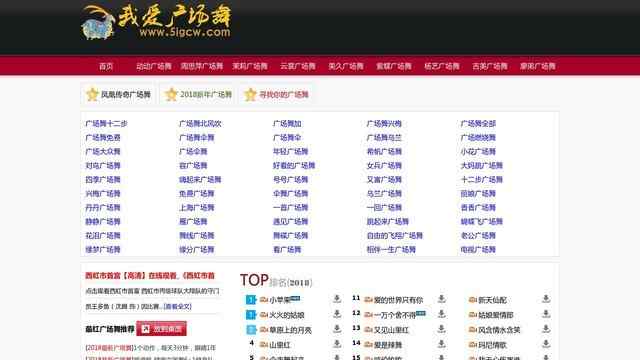640x360 pixels.
Task: Open the red 西虹市首富 headline link
Action: [150, 276]
